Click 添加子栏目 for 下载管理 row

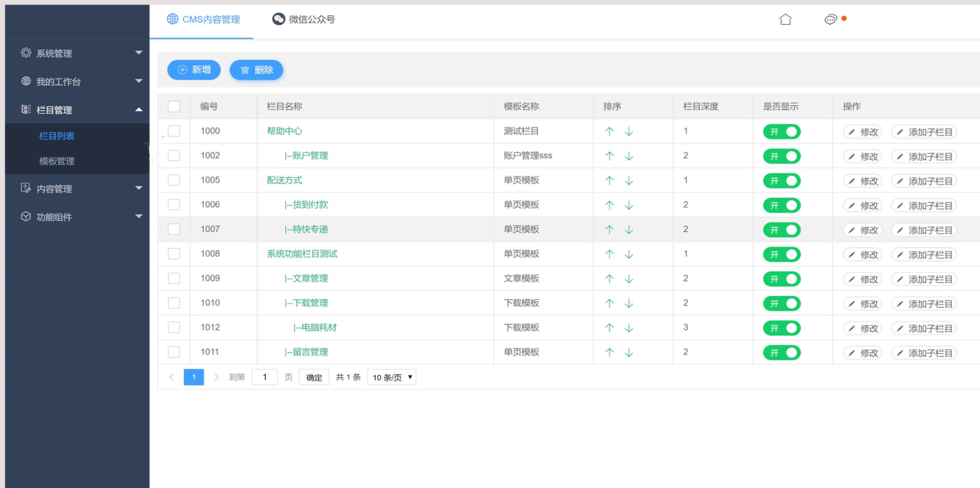(x=924, y=303)
